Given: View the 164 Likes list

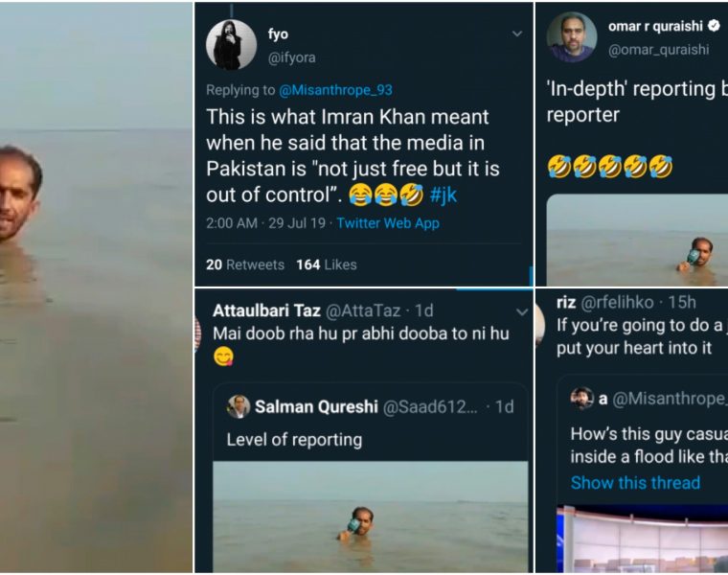Looking at the screenshot, I should (326, 264).
